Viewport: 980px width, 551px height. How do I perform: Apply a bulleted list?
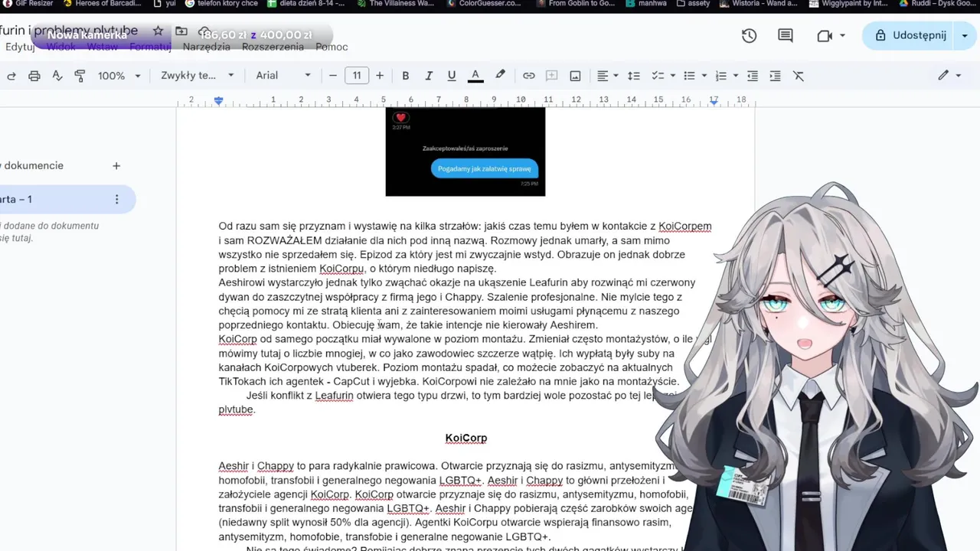(689, 76)
